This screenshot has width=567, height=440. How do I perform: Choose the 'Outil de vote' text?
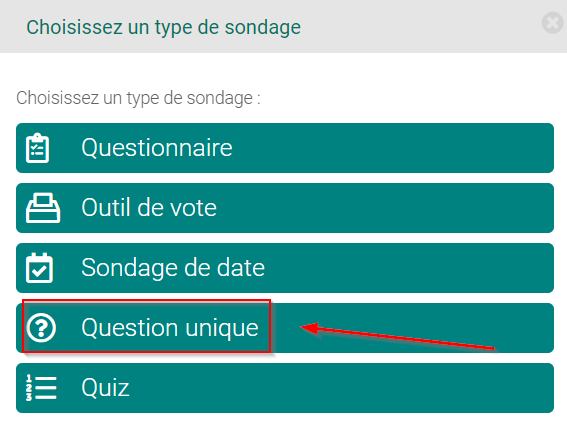click(149, 208)
